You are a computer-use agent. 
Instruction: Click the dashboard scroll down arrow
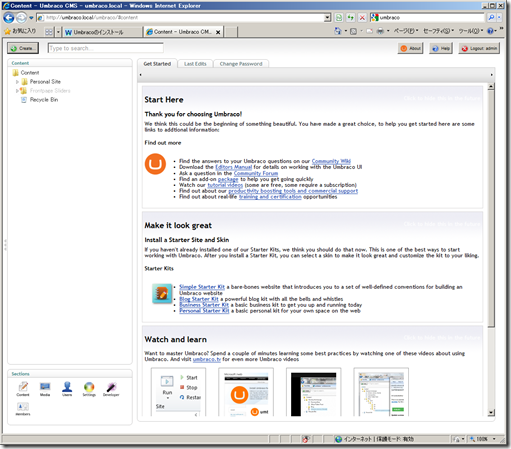pyautogui.click(x=491, y=413)
